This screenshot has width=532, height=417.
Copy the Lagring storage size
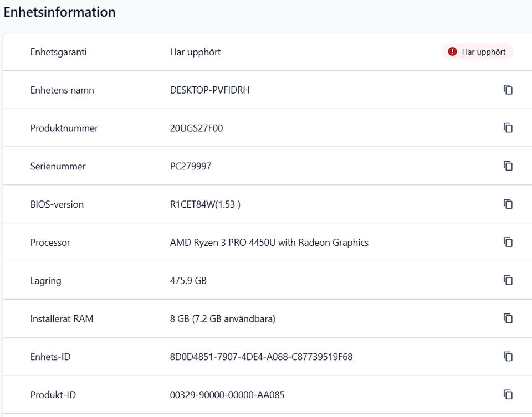[x=508, y=280]
